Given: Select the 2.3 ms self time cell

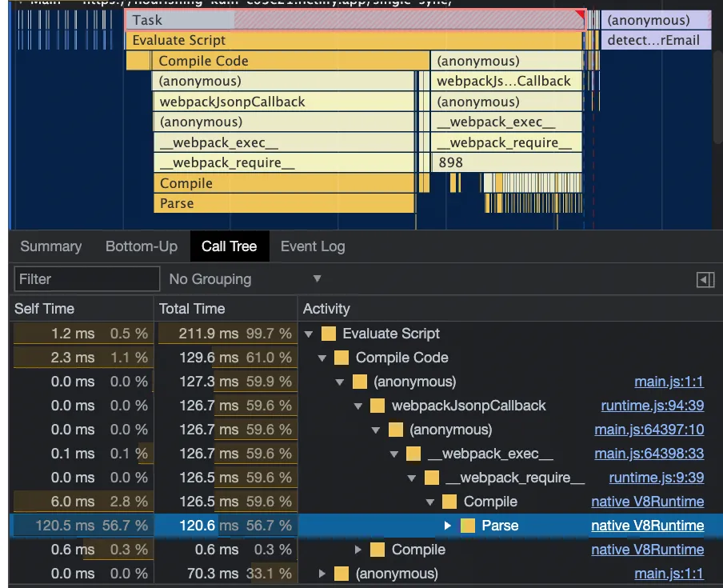Looking at the screenshot, I should [x=82, y=358].
